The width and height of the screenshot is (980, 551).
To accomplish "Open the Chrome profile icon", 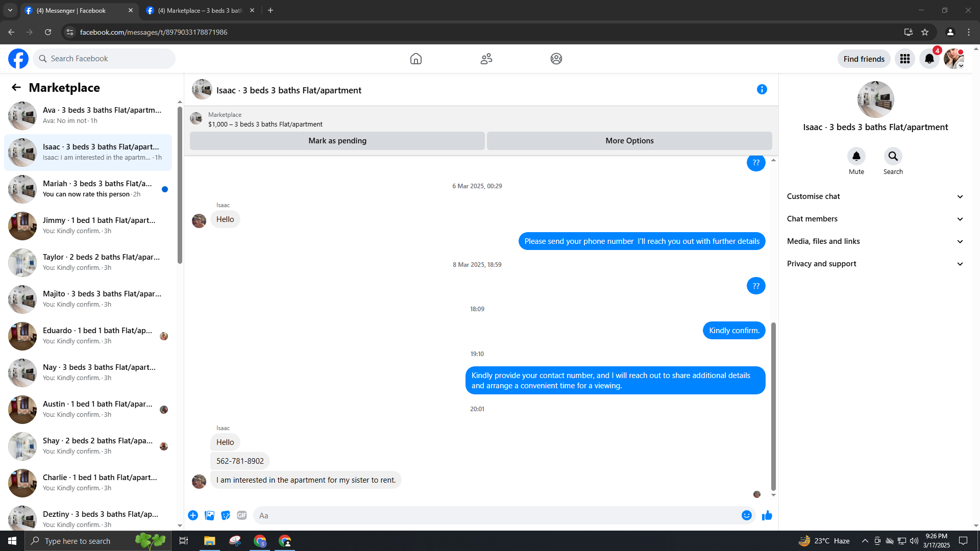I will click(950, 32).
